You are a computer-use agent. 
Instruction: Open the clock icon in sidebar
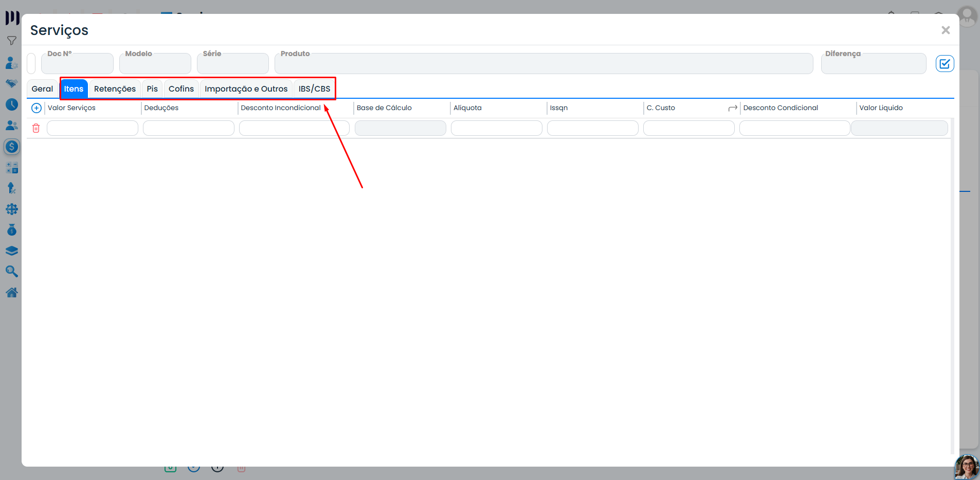point(11,104)
